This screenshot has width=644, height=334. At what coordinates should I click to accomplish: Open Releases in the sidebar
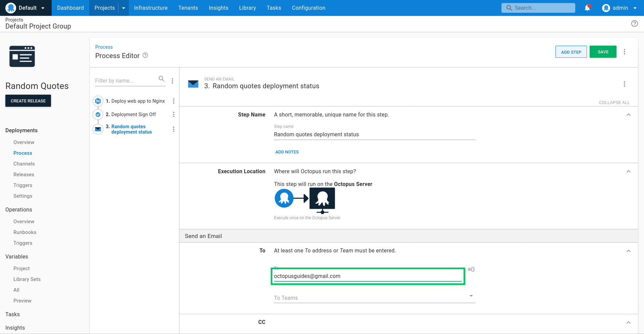coord(24,175)
